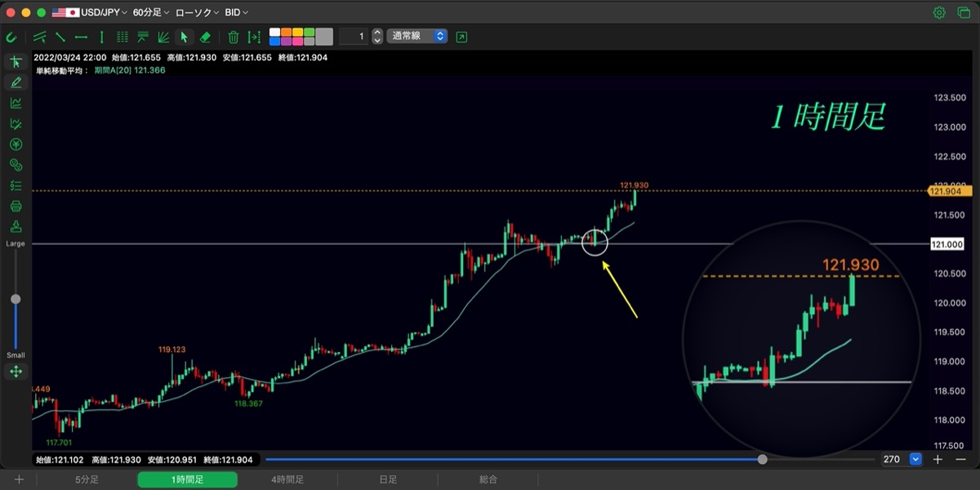Viewport: 980px width, 490px height.
Task: Click the trash can delete icon
Action: pos(234,37)
